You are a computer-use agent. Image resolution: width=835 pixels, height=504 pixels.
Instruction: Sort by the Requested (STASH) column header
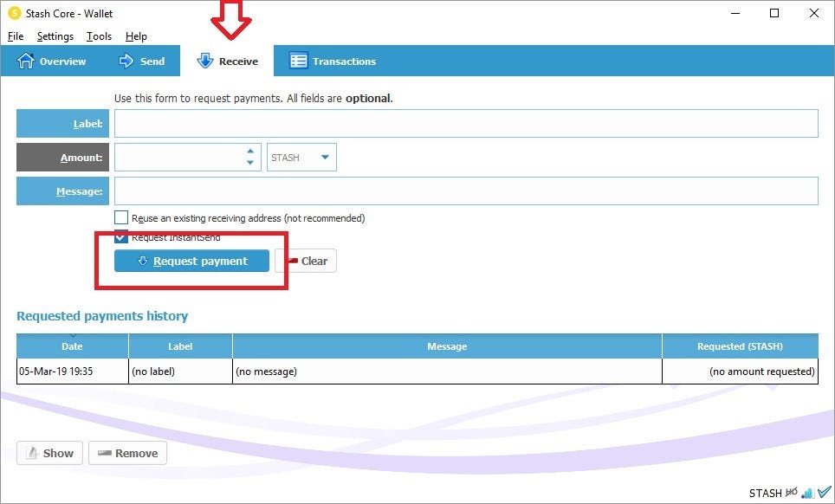[x=741, y=346]
